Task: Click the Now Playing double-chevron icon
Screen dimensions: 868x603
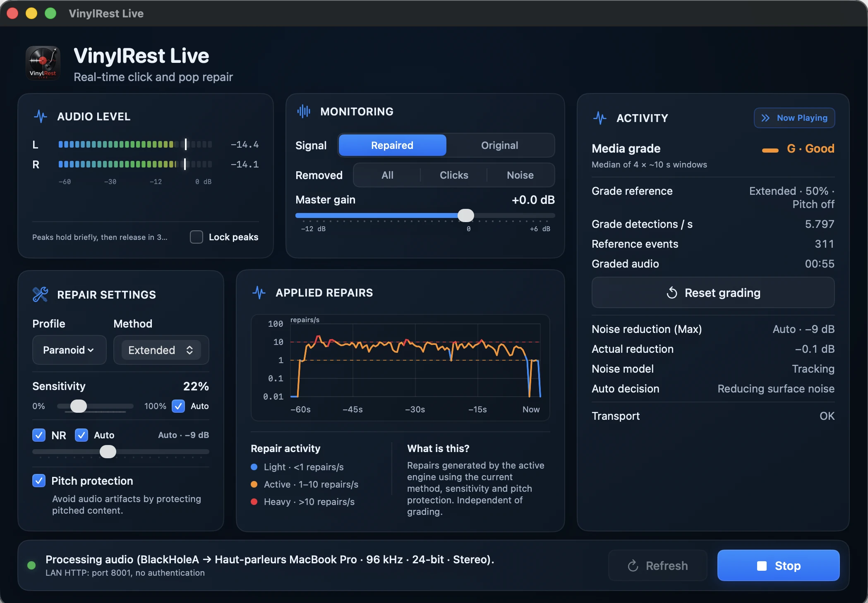Action: pos(766,118)
